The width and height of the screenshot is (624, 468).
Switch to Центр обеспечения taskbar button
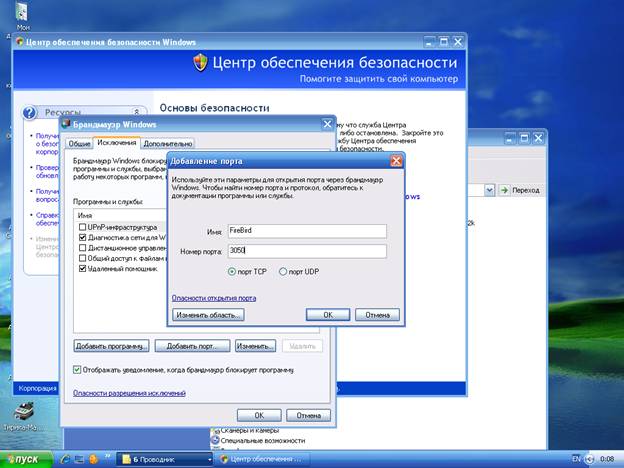[262, 460]
